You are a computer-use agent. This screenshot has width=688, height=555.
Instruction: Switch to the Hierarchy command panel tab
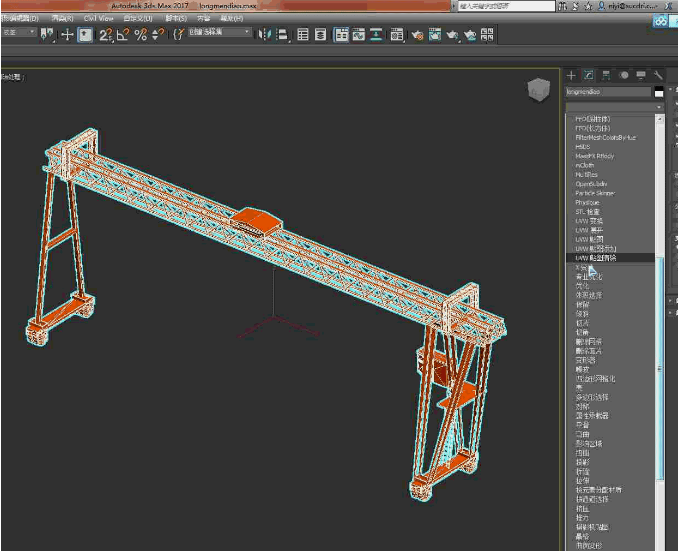click(x=606, y=75)
